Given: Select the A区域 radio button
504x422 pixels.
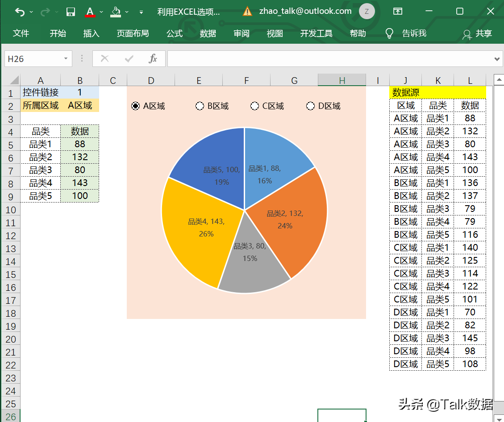Looking at the screenshot, I should (136, 106).
